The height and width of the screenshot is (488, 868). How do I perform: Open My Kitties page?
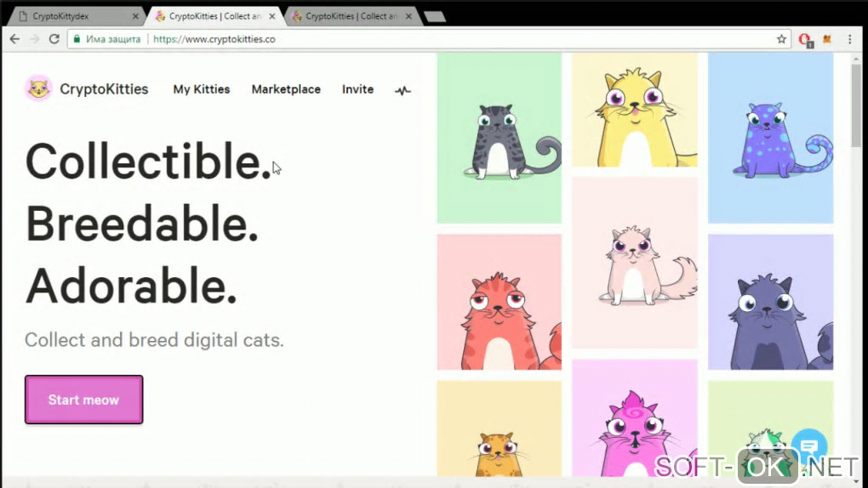[x=202, y=89]
